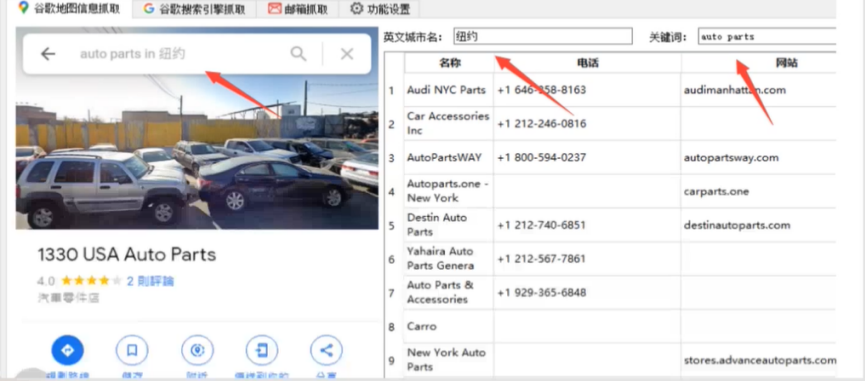Viewport: 865px width, 381px height.
Task: Click the share icon button
Action: coord(326,350)
